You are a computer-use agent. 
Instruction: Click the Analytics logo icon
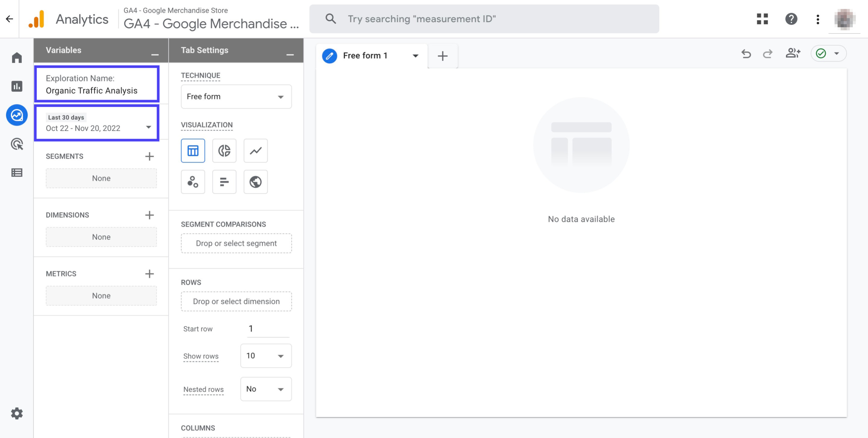coord(36,19)
